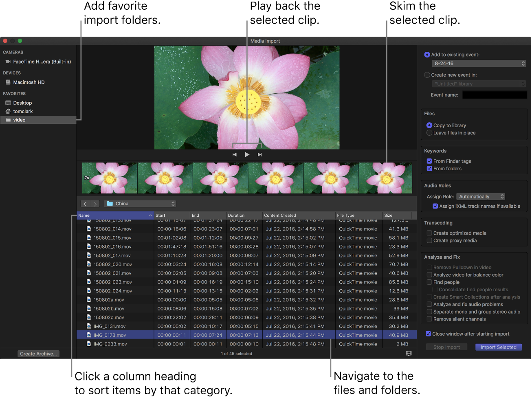Click the Import Selected button
Viewport: 532px width, 400px height.
pos(498,347)
